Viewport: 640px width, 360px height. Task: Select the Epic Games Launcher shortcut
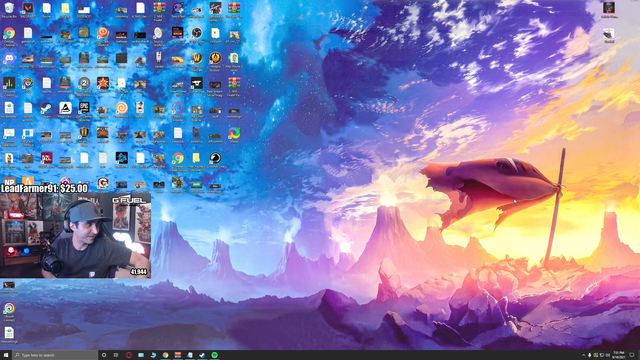[x=84, y=111]
